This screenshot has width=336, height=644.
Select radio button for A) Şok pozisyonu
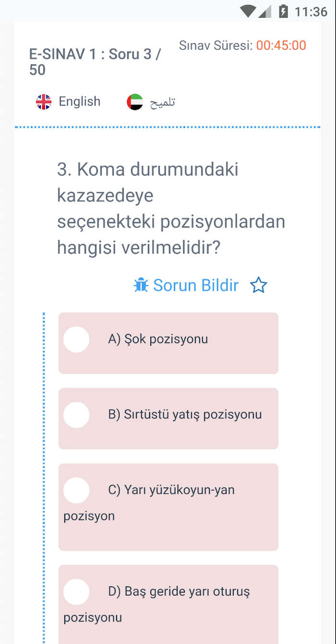point(76,340)
